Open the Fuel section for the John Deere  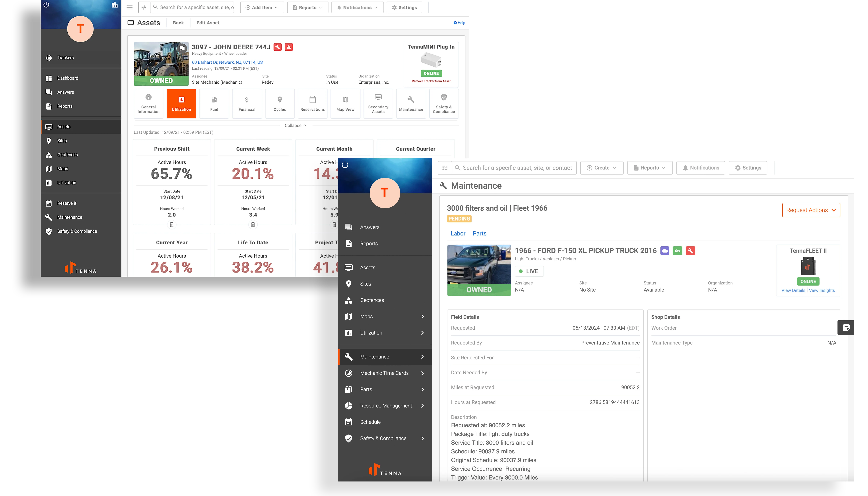pos(214,103)
